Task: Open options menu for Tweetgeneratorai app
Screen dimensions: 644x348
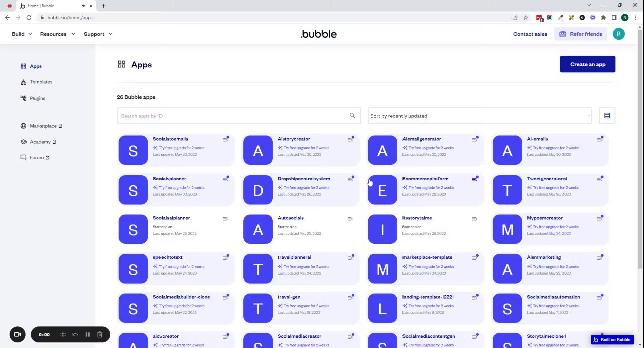Action: [600, 179]
